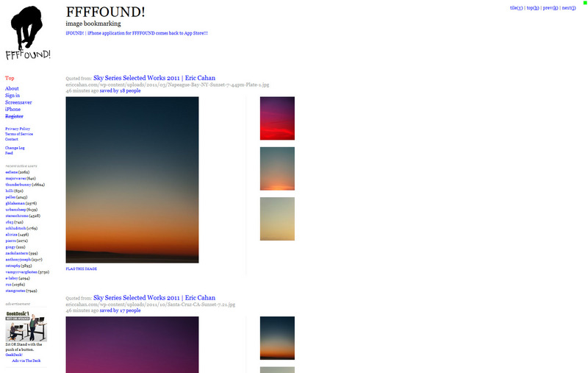Viewport: 588px width, 373px height.
Task: Click the green square indicator at top right
Action: click(585, 3)
